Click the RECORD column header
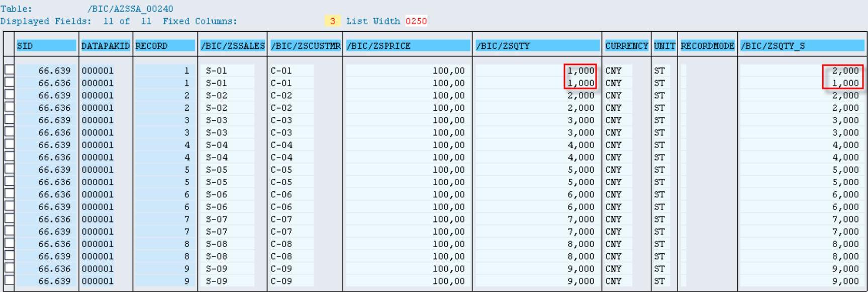868x292 pixels. tap(165, 46)
